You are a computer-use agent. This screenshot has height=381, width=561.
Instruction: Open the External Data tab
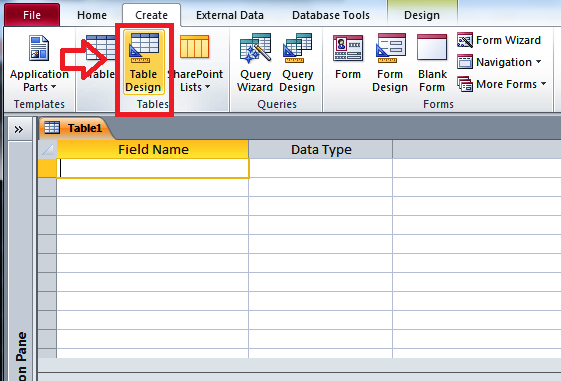[x=230, y=15]
